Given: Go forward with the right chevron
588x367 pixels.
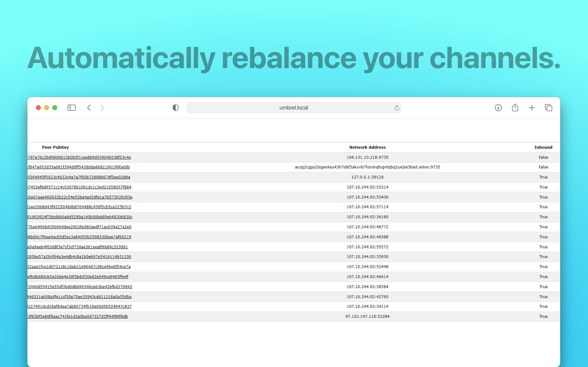Looking at the screenshot, I should pyautogui.click(x=102, y=107).
